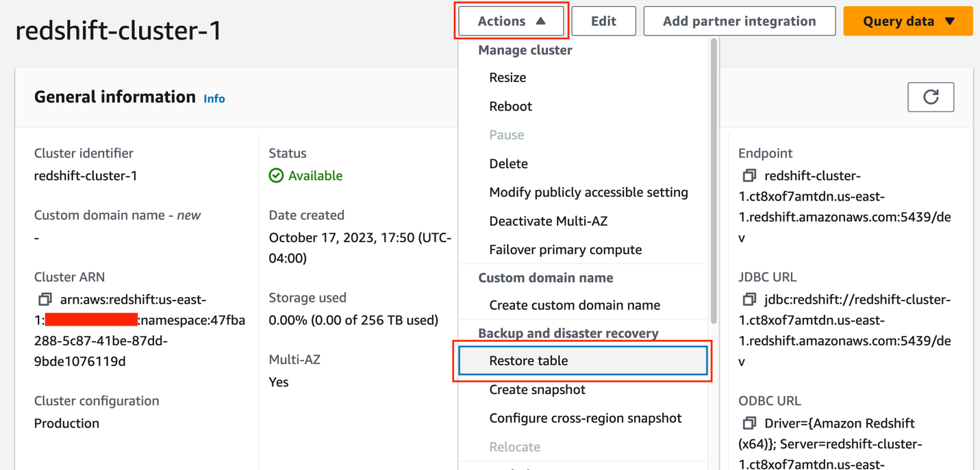Select Configure cross-region snapshot
980x470 pixels.
[585, 418]
